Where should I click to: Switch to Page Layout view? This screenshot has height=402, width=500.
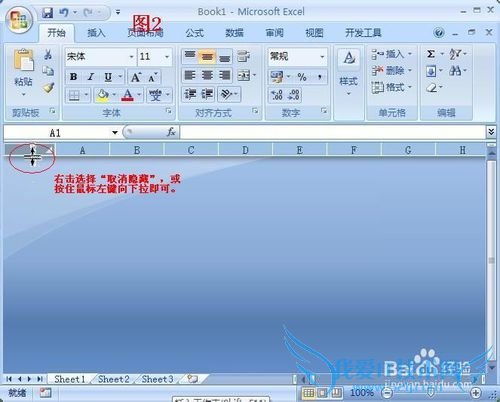coord(323,393)
